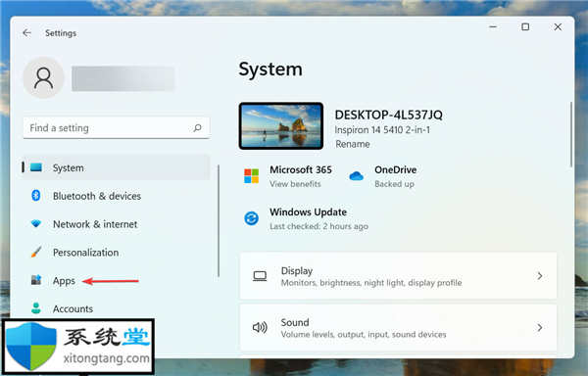Open the Display settings chevron

pyautogui.click(x=540, y=276)
